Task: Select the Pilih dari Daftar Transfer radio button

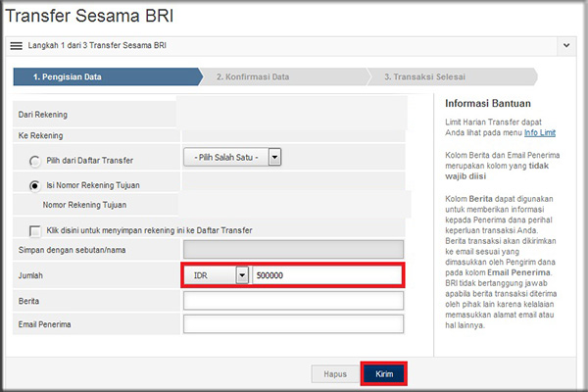Action: click(x=34, y=161)
